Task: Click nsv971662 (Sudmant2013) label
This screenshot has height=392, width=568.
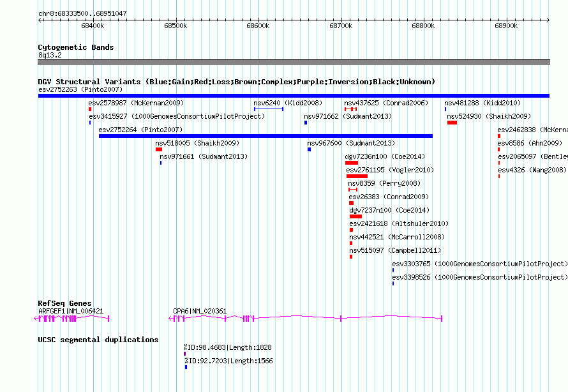Action: (x=348, y=116)
